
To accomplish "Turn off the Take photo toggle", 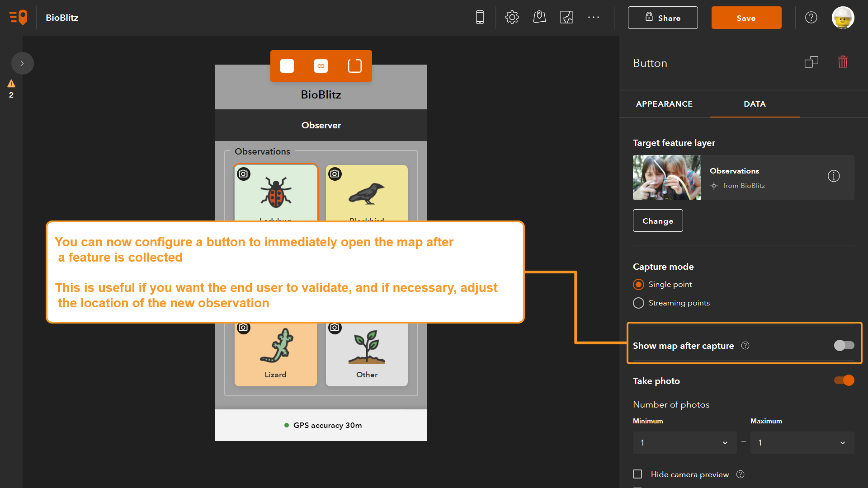I will (844, 380).
